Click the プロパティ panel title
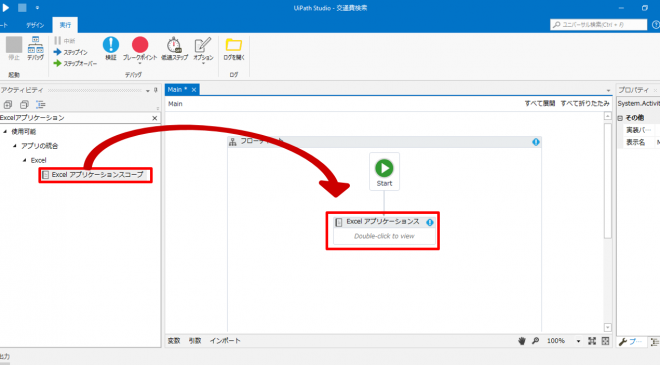Screen dimensions: 660x365 pyautogui.click(x=633, y=90)
